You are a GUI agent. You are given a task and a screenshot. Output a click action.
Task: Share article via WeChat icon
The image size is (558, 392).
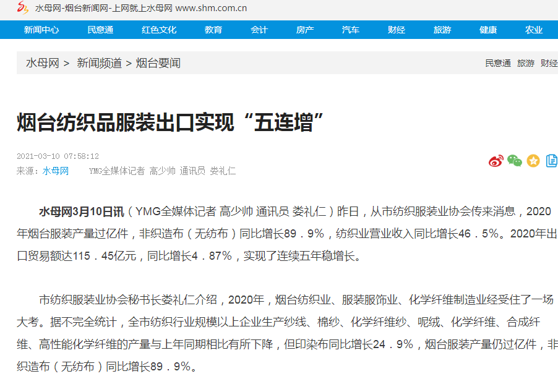coord(514,161)
